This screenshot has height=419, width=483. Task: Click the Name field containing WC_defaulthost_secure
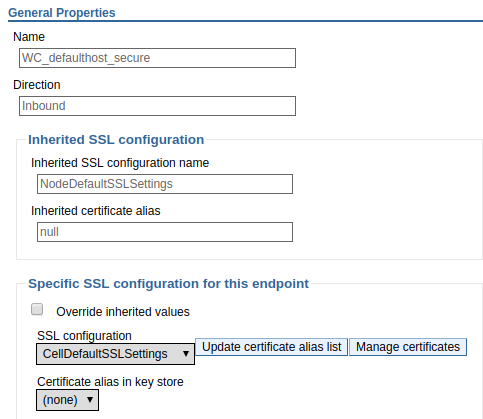click(x=157, y=58)
